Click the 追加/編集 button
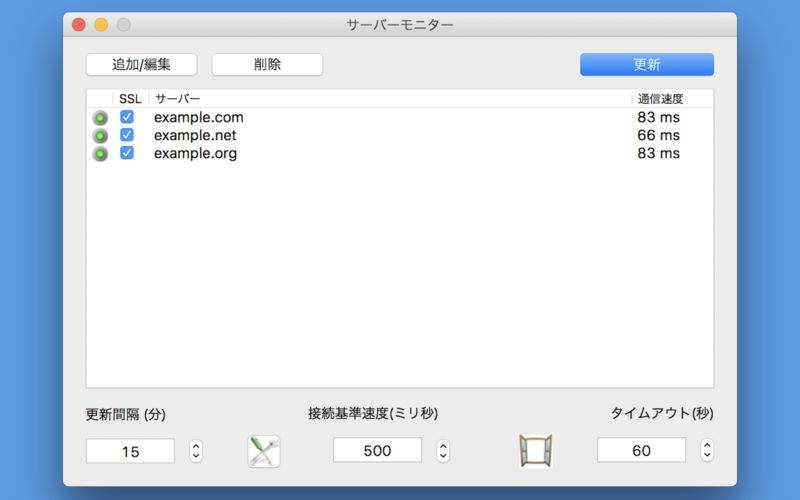Screen dimensions: 800x500 [141, 64]
